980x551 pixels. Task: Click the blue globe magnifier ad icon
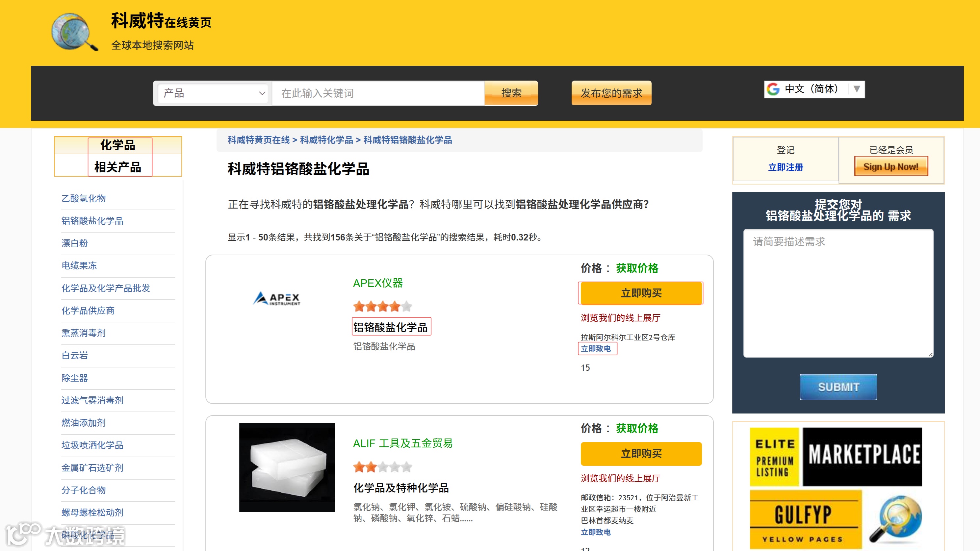coord(897,519)
